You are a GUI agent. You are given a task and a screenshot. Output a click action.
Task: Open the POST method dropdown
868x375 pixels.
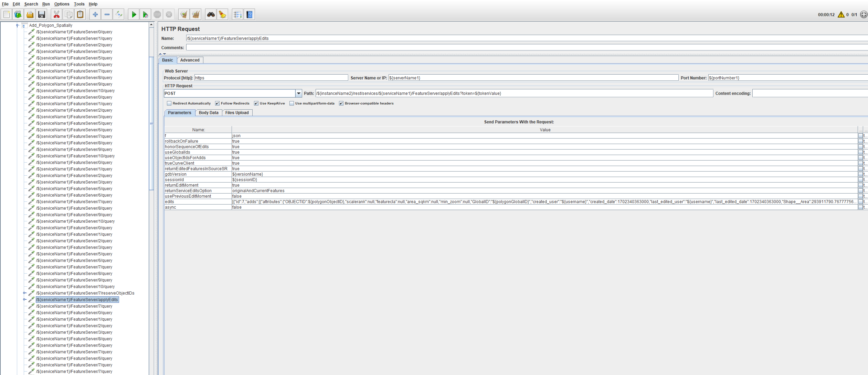(x=299, y=93)
